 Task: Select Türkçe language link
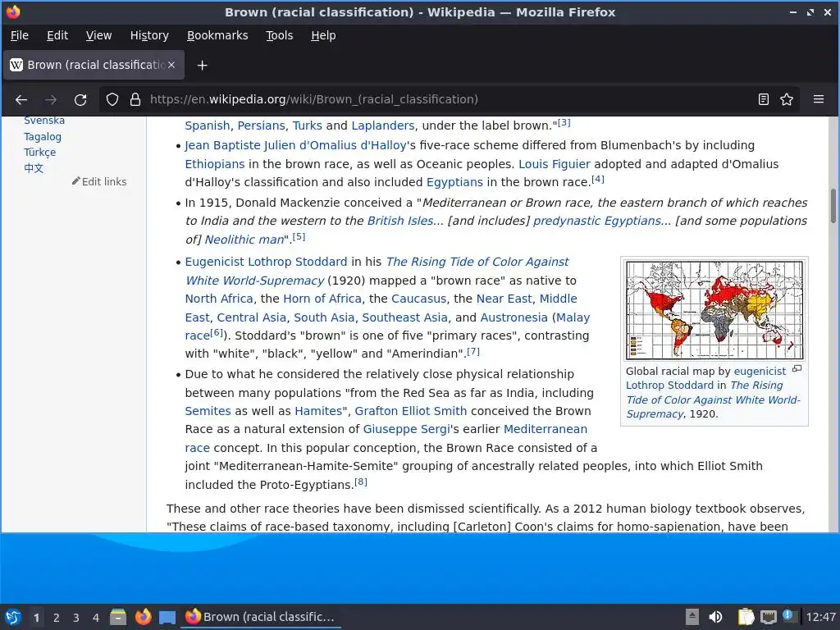(x=39, y=152)
